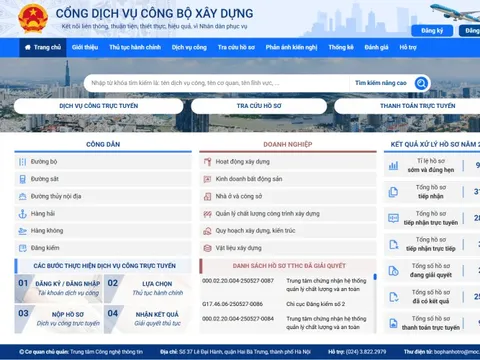Select Tra cứu hồ sơ in navigation bar
Viewport: 480px width, 360px height.
236,47
